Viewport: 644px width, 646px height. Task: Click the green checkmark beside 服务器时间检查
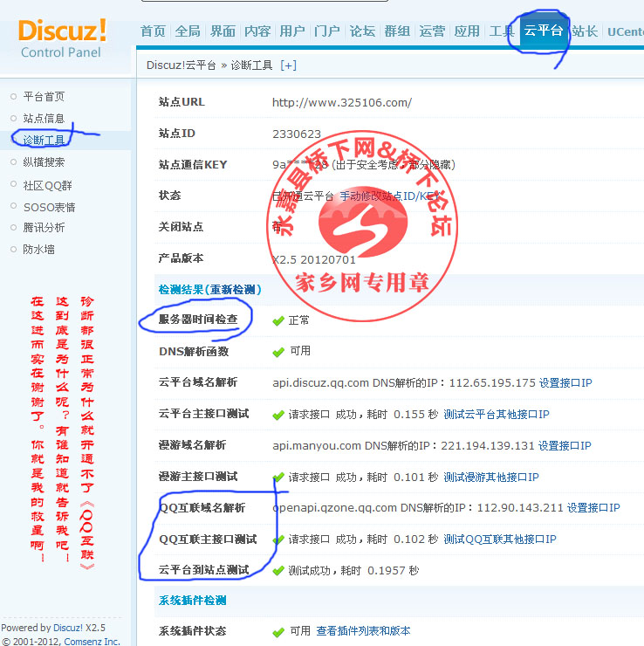278,320
